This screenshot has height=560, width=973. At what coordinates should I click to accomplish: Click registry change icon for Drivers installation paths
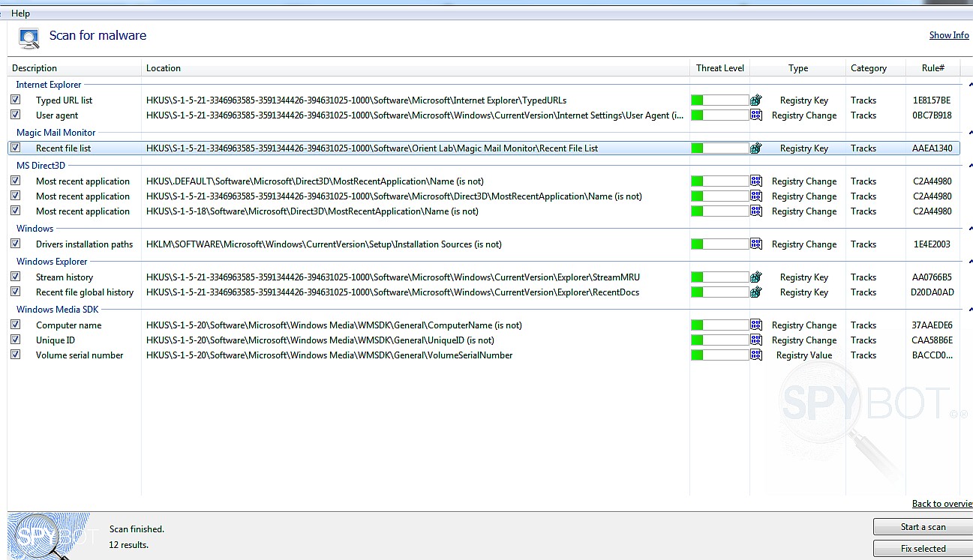tap(756, 244)
